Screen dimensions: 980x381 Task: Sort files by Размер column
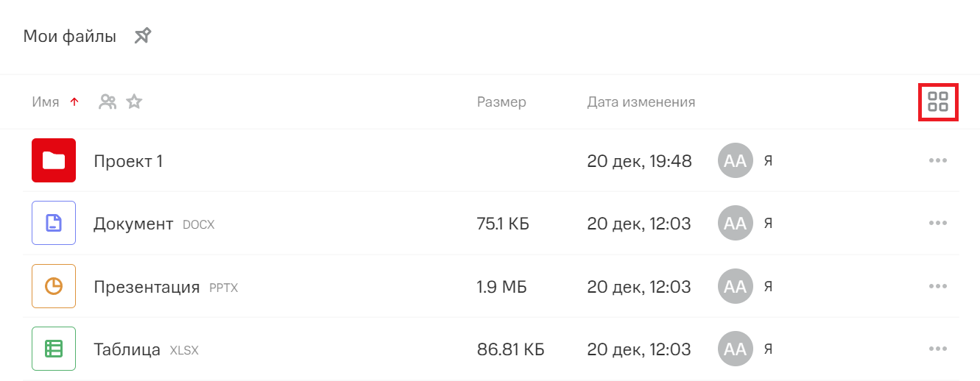point(501,102)
